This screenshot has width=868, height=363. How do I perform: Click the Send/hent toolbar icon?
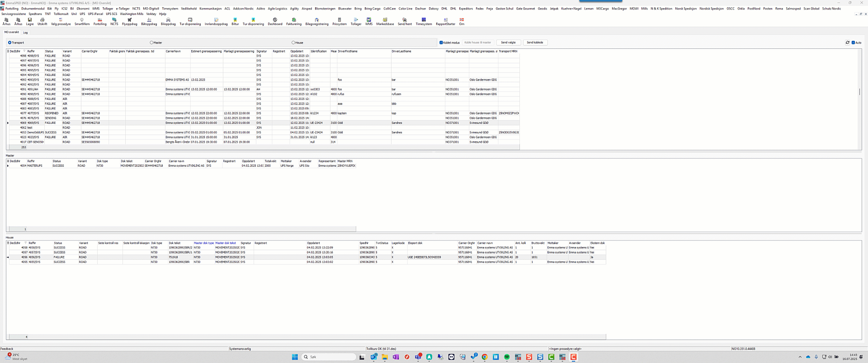click(405, 22)
